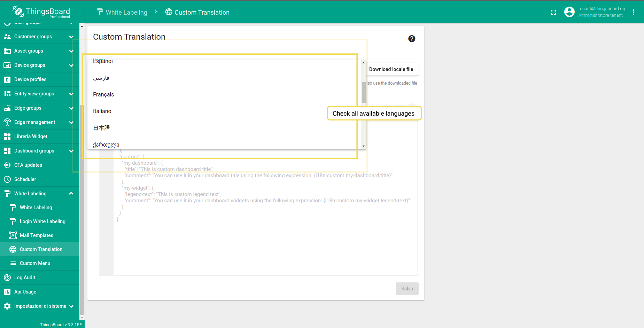Image resolution: width=644 pixels, height=328 pixels.
Task: Expand Customer groups chevron
Action: tap(71, 37)
